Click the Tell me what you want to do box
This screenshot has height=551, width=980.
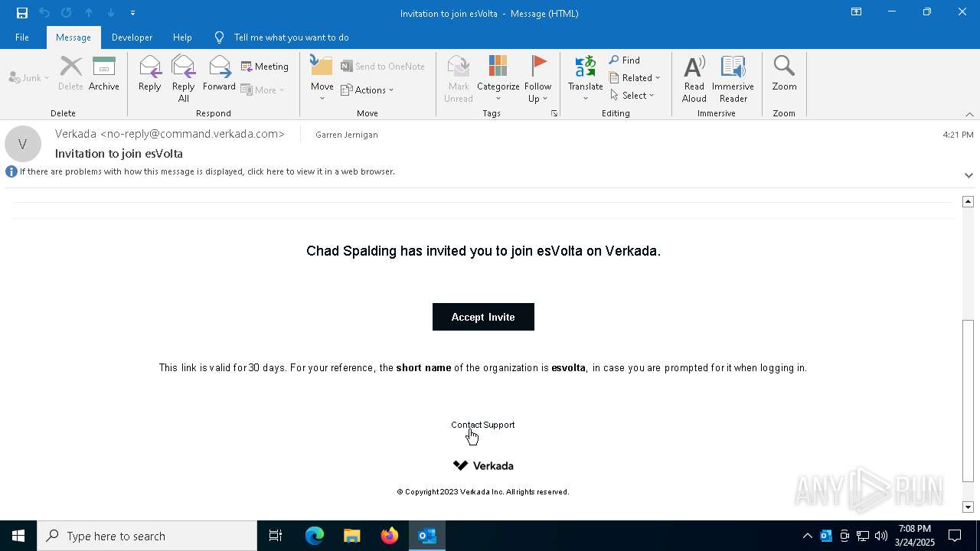tap(291, 37)
